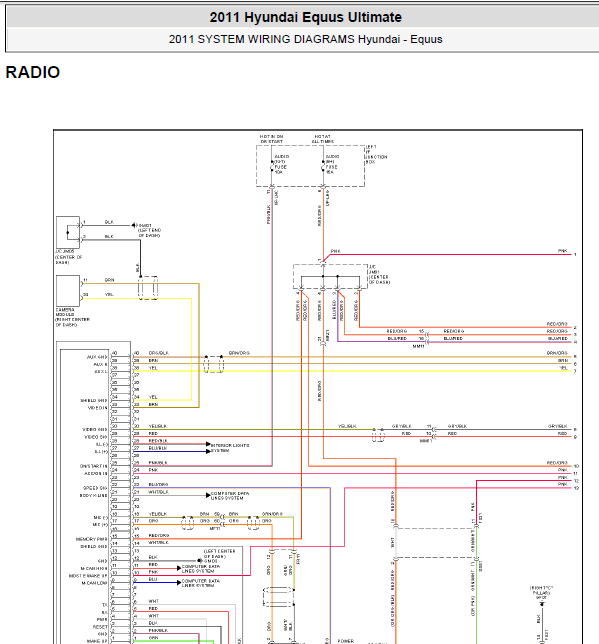The width and height of the screenshot is (599, 644).
Task: Click the MEMORY PWR pin label
Action: tap(91, 539)
